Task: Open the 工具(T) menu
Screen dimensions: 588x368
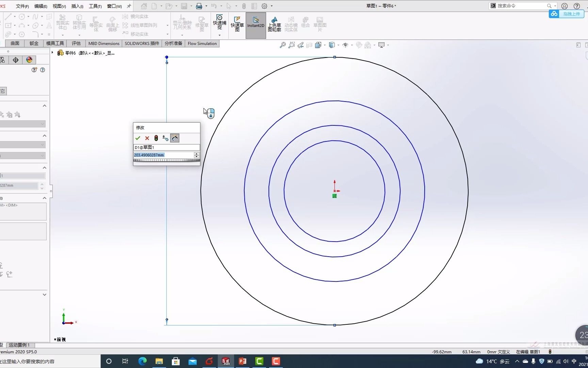Action: click(95, 6)
